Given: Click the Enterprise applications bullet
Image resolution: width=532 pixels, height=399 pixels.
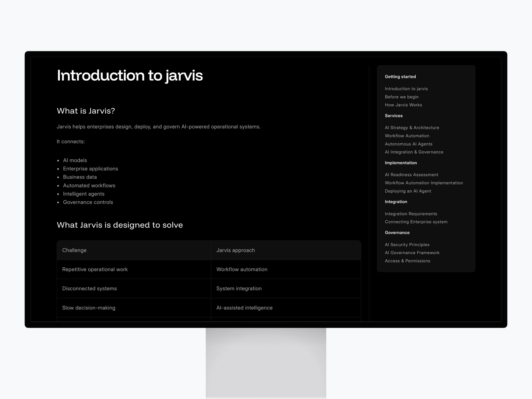Looking at the screenshot, I should (x=90, y=169).
